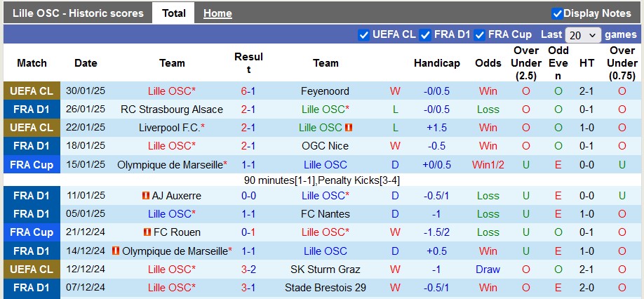
Task: Untick the FRA Cup filter
Action: coord(480,35)
